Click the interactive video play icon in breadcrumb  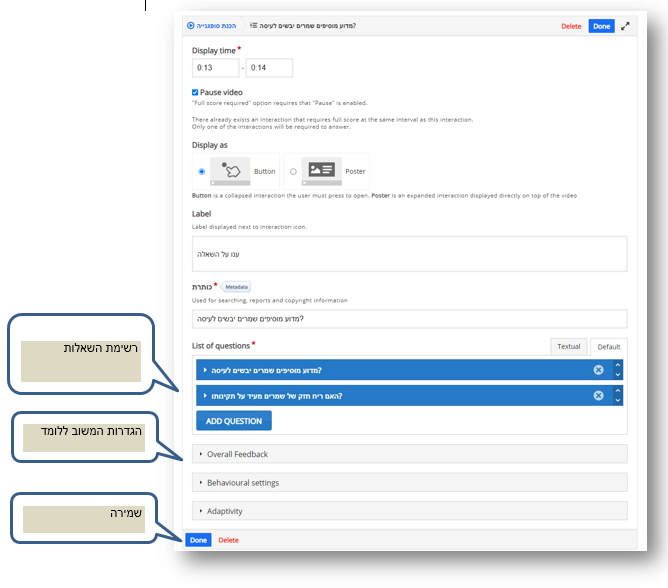(x=191, y=26)
